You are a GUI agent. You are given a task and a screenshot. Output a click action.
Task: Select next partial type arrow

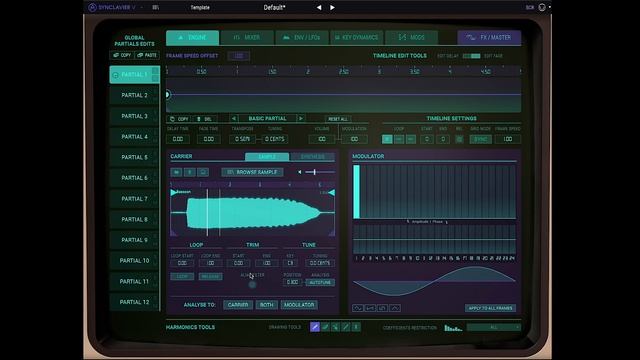[x=301, y=119]
